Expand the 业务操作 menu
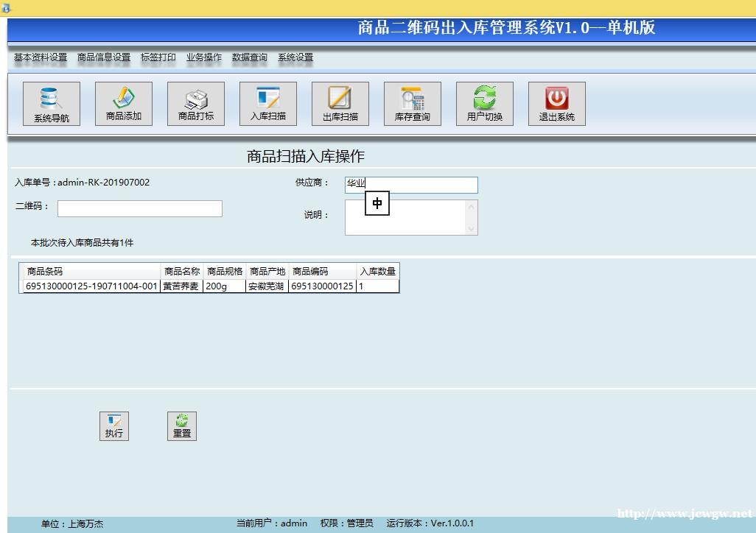This screenshot has height=533, width=756. 204,57
